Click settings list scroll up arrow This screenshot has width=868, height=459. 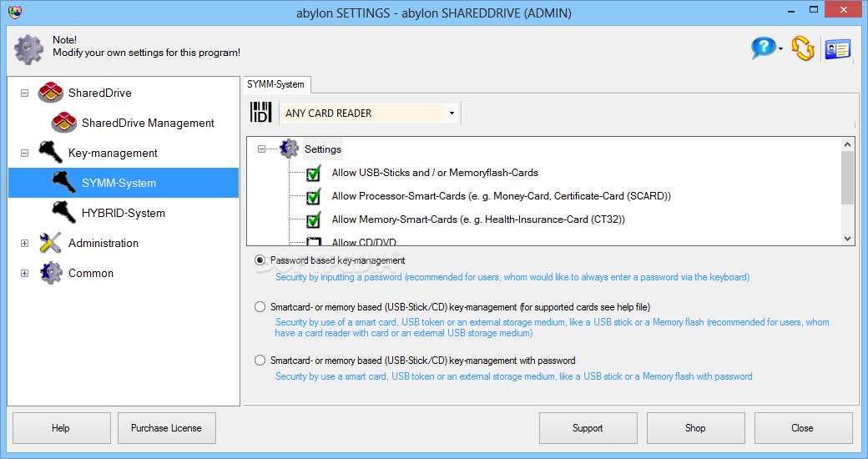click(847, 144)
